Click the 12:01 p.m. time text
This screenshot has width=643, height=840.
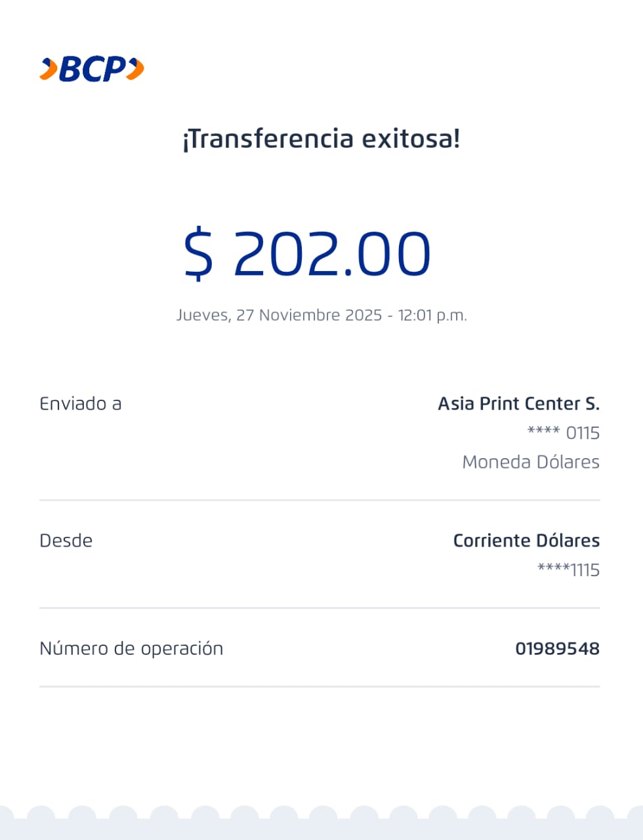pos(432,315)
